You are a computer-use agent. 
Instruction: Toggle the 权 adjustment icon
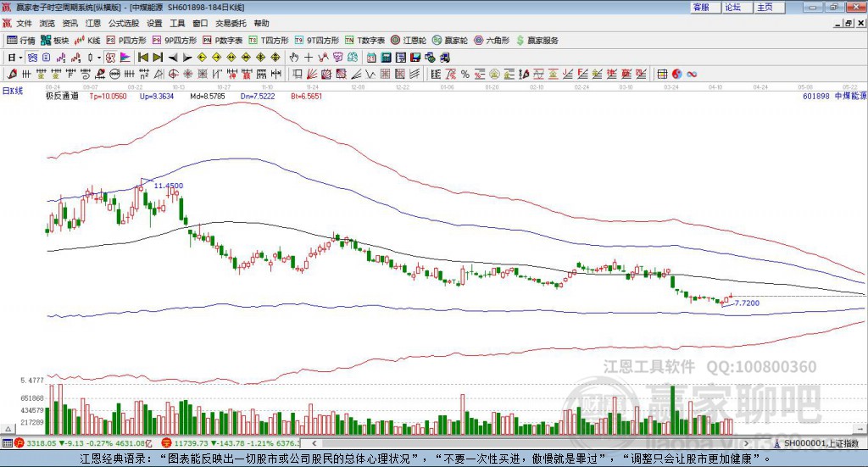[111, 57]
